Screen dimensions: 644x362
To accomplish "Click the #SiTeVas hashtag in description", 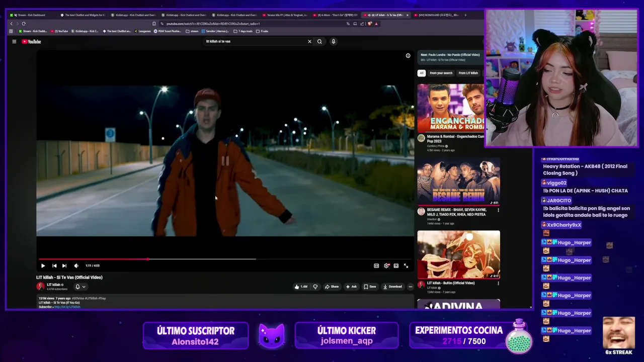I will click(x=78, y=299).
